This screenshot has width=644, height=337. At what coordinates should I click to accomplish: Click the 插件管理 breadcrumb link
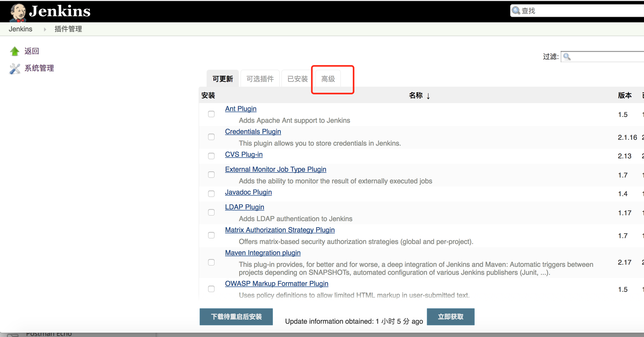pos(68,29)
